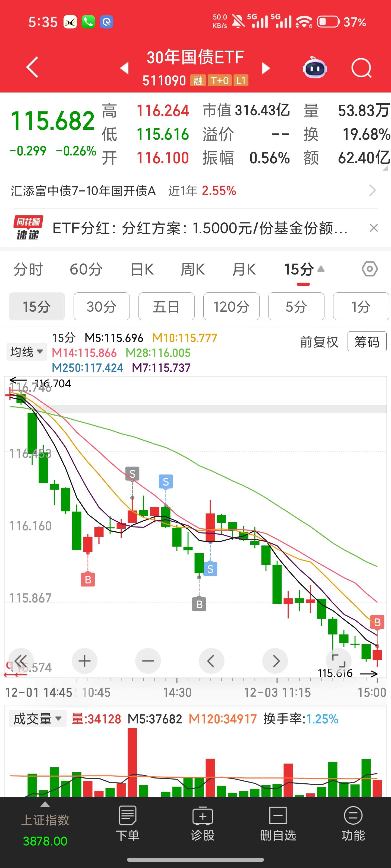Select the 月K chart tab
Viewport: 391px width, 868px height.
244,269
